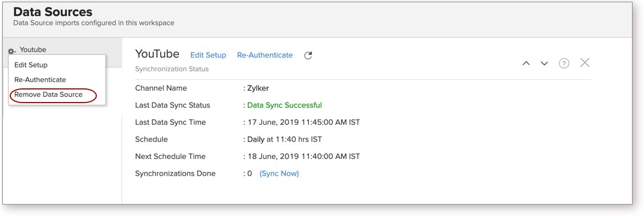Close the YouTube details panel with X
Screen dimensions: 644x216
click(585, 63)
